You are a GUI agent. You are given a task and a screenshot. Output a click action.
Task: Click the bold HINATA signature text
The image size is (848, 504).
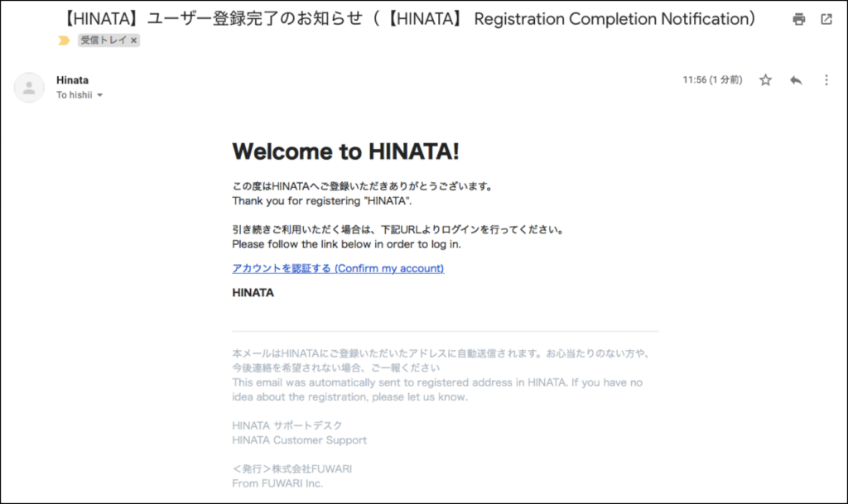[253, 293]
